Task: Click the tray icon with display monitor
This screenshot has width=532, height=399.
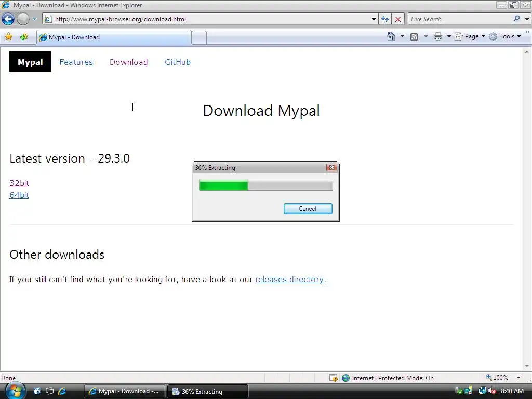Action: (x=468, y=391)
